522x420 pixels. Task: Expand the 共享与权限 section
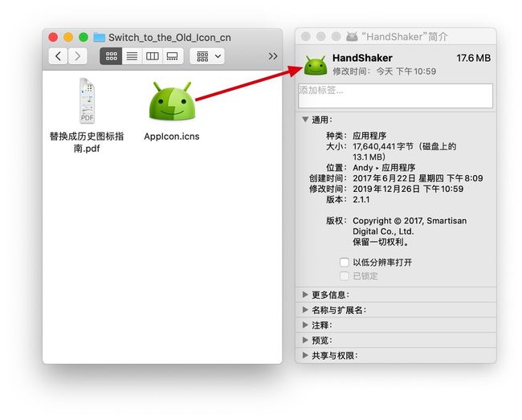tap(305, 355)
